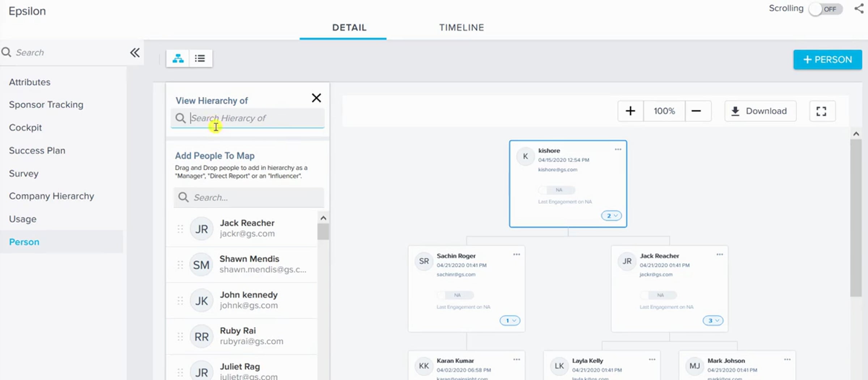The image size is (868, 380).
Task: Click the people list scroll-up arrow
Action: point(323,218)
